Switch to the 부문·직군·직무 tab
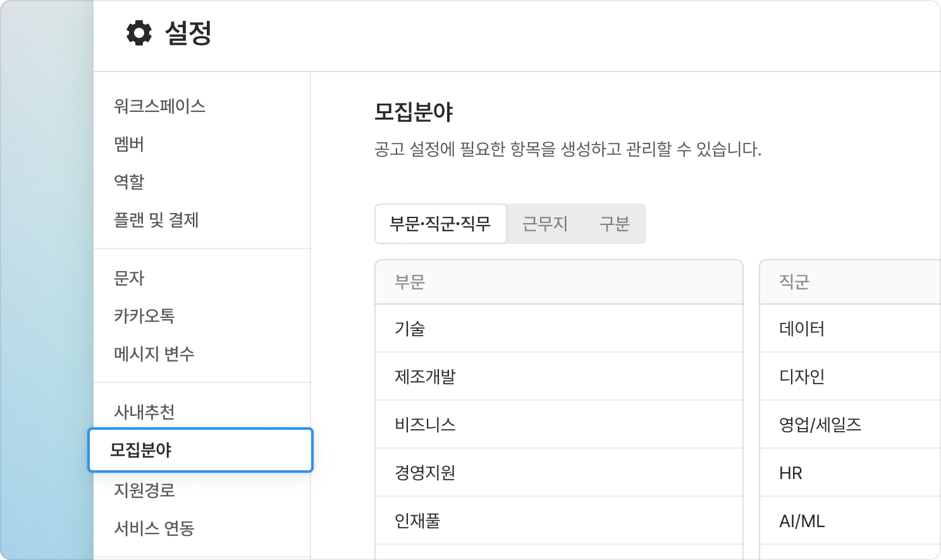This screenshot has width=941, height=560. point(440,224)
